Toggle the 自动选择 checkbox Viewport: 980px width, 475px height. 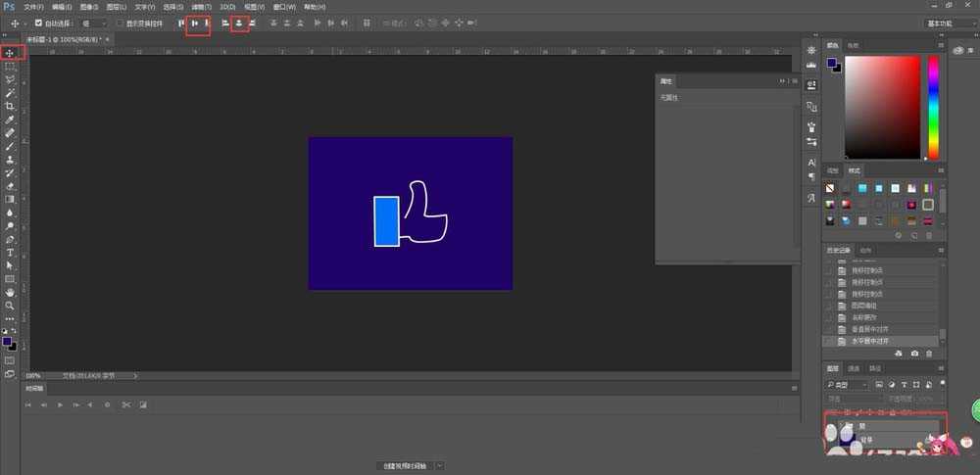tap(38, 23)
